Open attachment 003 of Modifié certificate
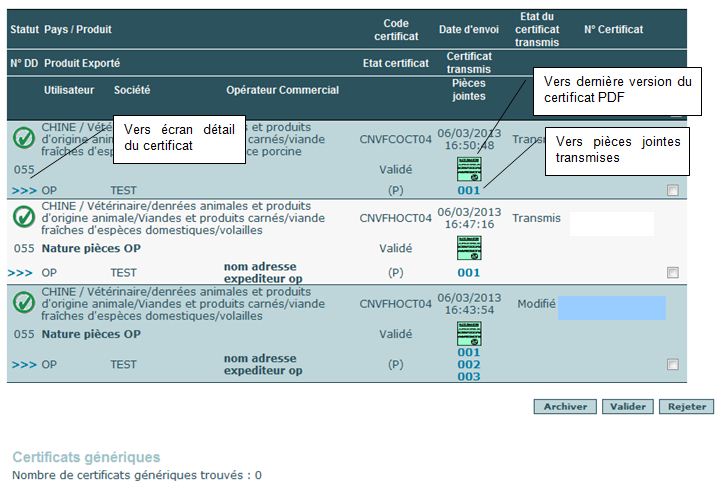The width and height of the screenshot is (721, 499). tap(469, 377)
